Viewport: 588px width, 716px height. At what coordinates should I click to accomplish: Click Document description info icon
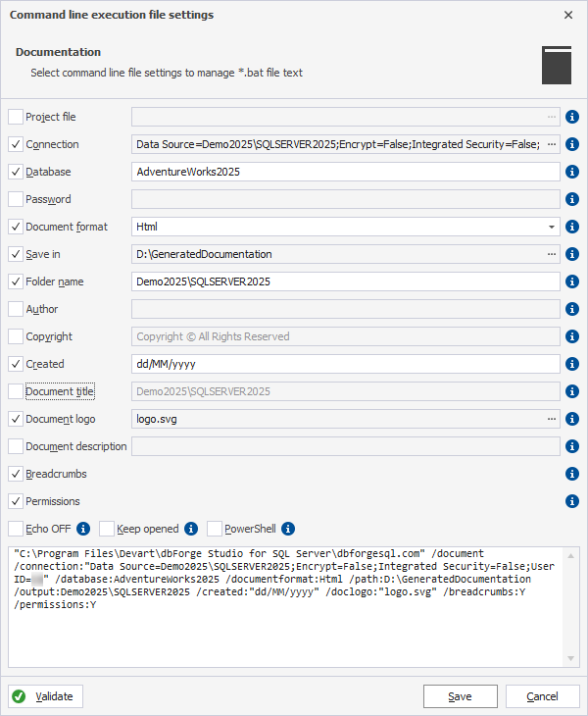point(572,446)
